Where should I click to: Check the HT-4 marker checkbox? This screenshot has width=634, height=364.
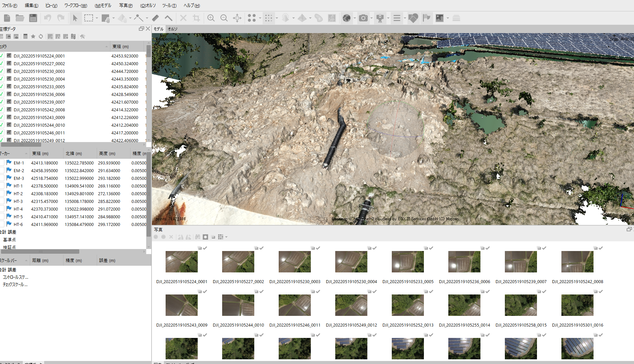tap(2, 209)
